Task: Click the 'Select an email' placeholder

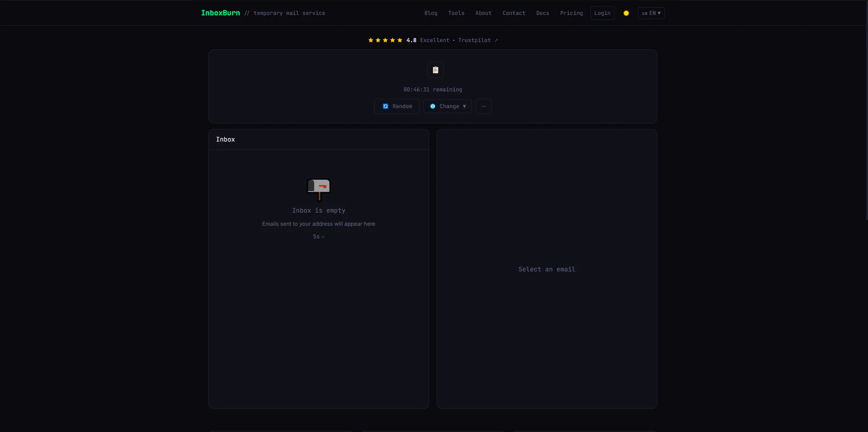Action: pos(547,269)
